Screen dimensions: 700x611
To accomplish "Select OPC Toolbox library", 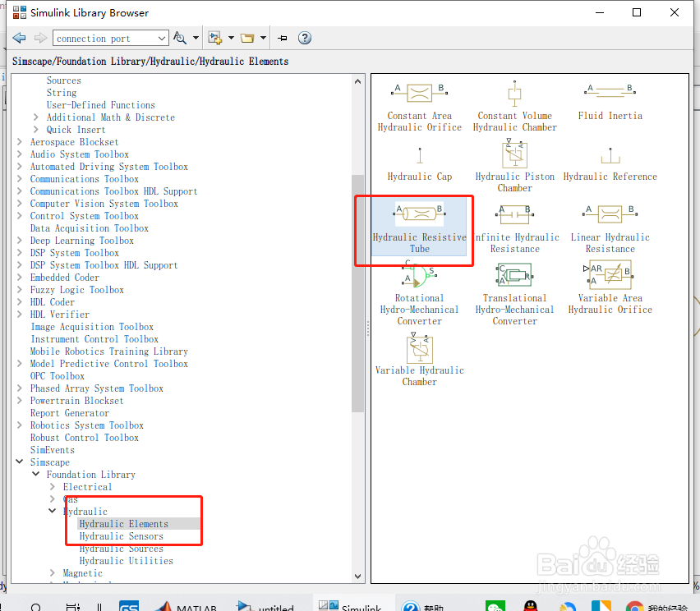I will click(x=58, y=376).
